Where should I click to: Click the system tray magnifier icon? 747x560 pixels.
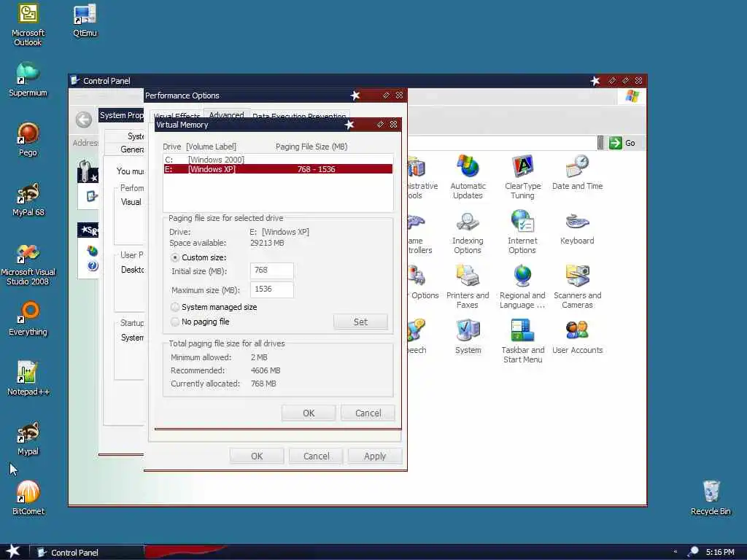[x=693, y=552]
